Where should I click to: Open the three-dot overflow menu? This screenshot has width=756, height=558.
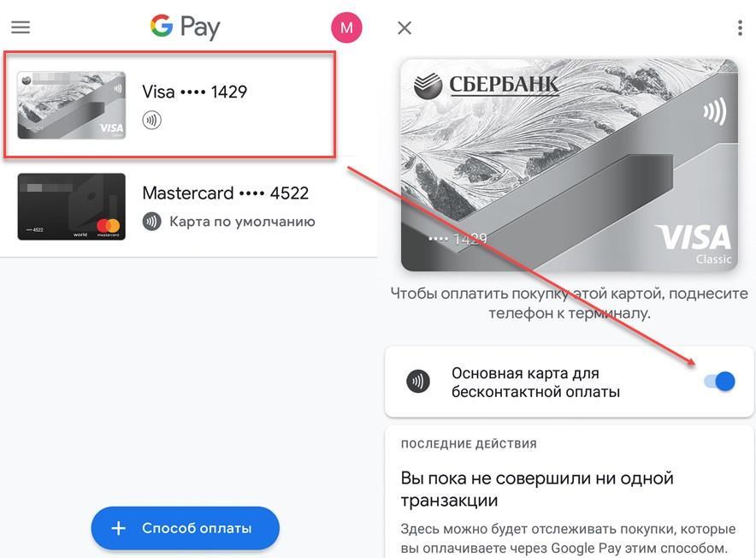[740, 28]
